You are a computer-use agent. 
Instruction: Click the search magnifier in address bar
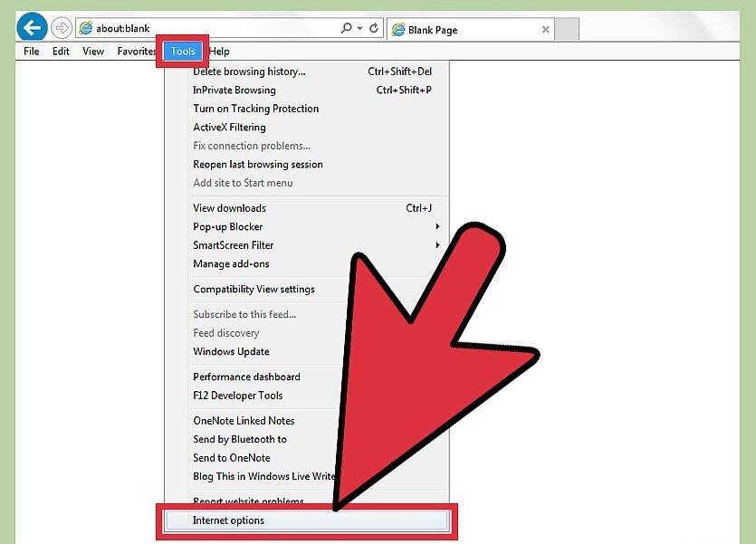[x=346, y=28]
